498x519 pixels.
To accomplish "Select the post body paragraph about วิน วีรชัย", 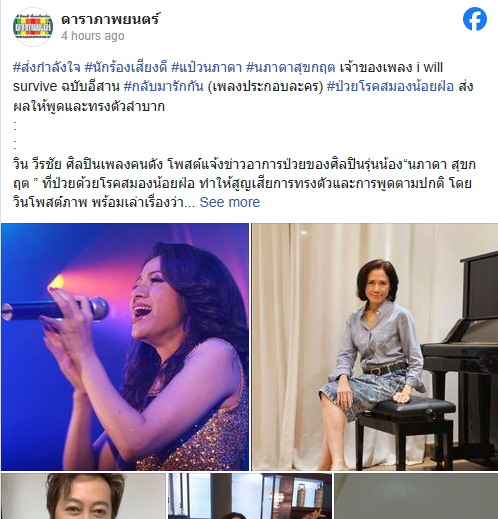I will [x=245, y=183].
